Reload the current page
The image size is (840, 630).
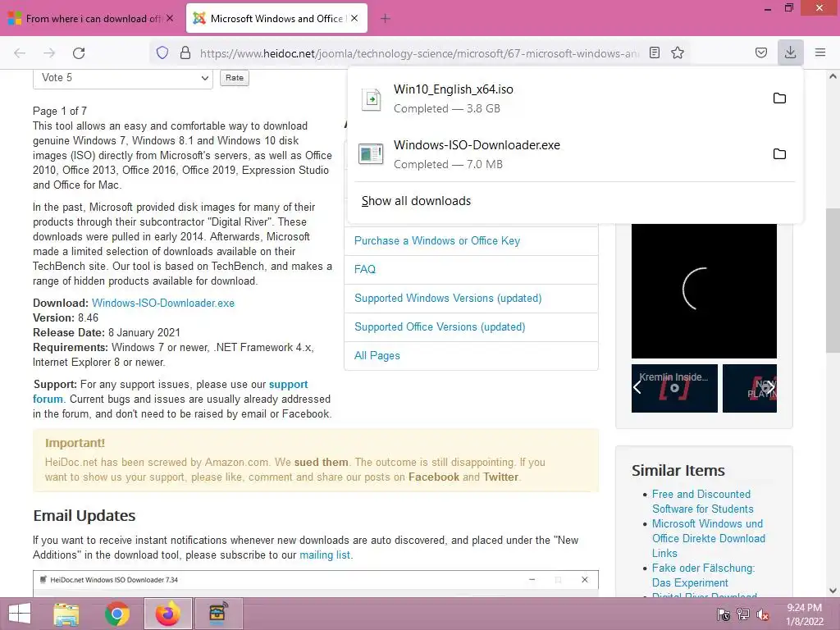tap(79, 52)
